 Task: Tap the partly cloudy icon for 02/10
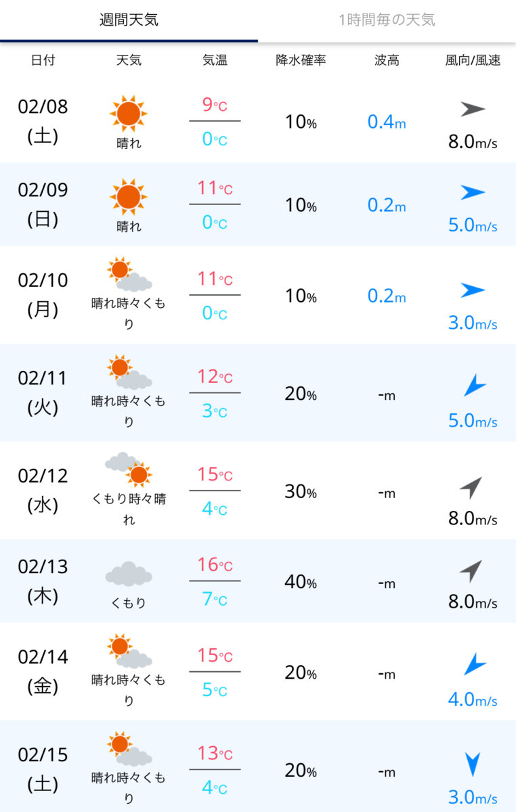click(129, 275)
